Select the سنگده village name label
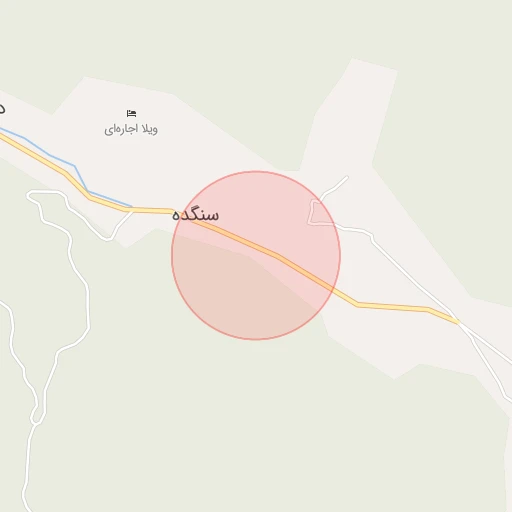Screen dimensions: 512x512 [196, 215]
